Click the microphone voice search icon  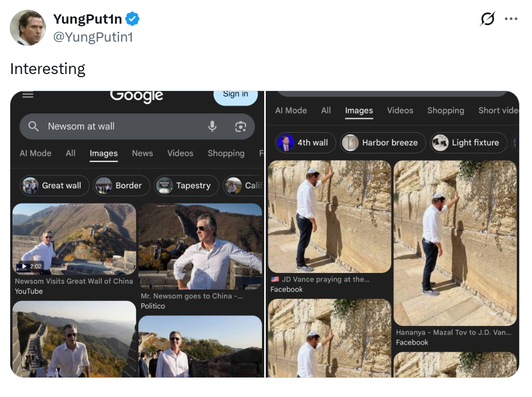(212, 126)
